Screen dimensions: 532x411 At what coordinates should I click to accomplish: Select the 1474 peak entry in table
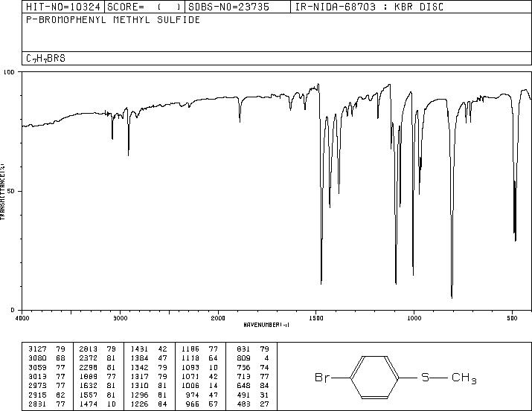[89, 404]
